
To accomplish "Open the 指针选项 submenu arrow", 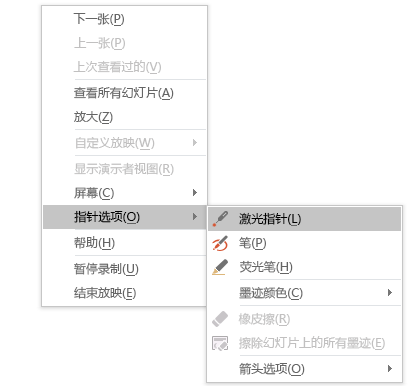I will point(195,217).
